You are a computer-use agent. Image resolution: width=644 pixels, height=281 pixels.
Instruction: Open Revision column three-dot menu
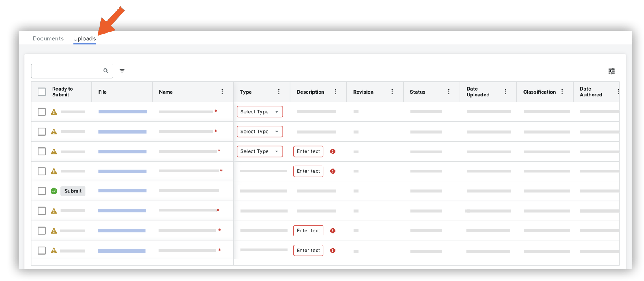pos(392,92)
